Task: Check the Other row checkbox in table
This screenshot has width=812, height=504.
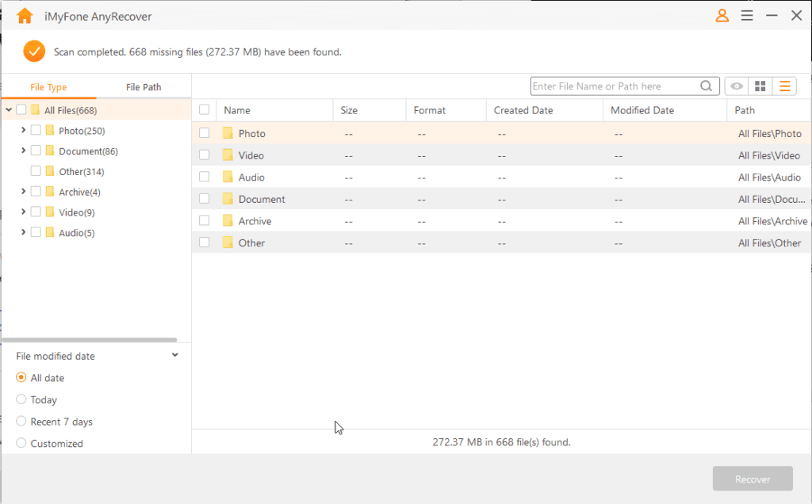Action: pos(204,242)
